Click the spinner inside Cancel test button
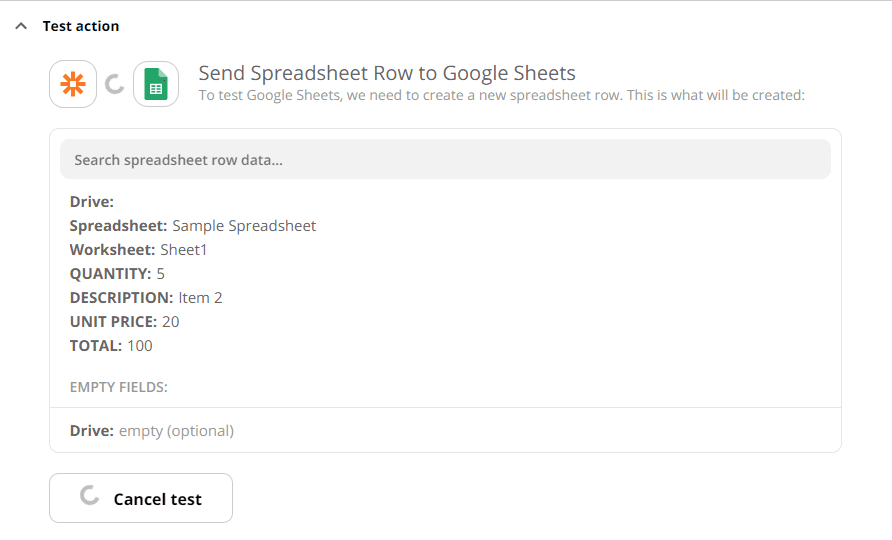 (x=89, y=496)
